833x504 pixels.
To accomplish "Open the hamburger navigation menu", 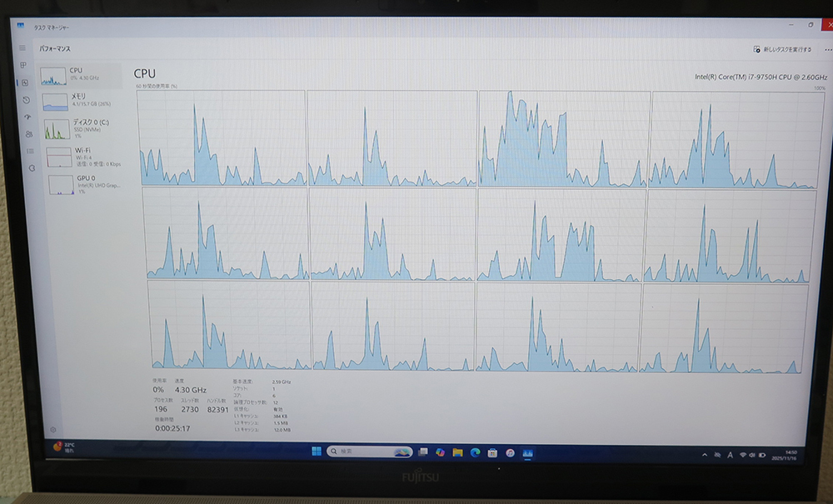I will tap(22, 47).
